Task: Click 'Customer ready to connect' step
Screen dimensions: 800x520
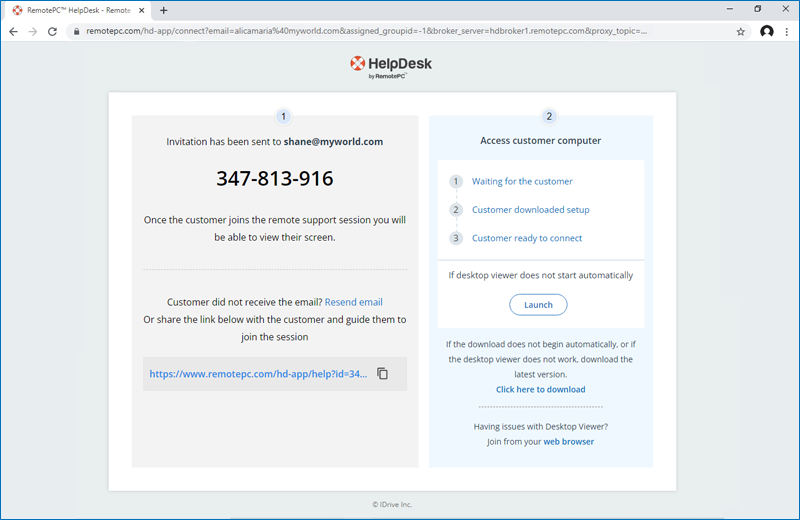Action: (526, 238)
